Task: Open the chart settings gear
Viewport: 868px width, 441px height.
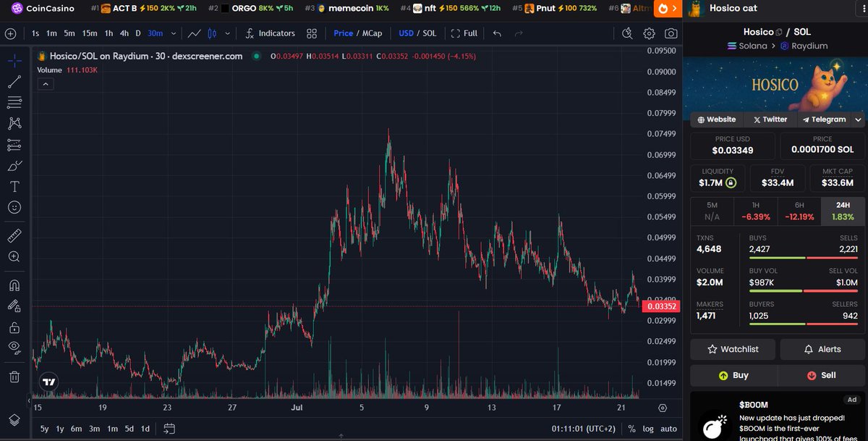Action: tap(650, 33)
